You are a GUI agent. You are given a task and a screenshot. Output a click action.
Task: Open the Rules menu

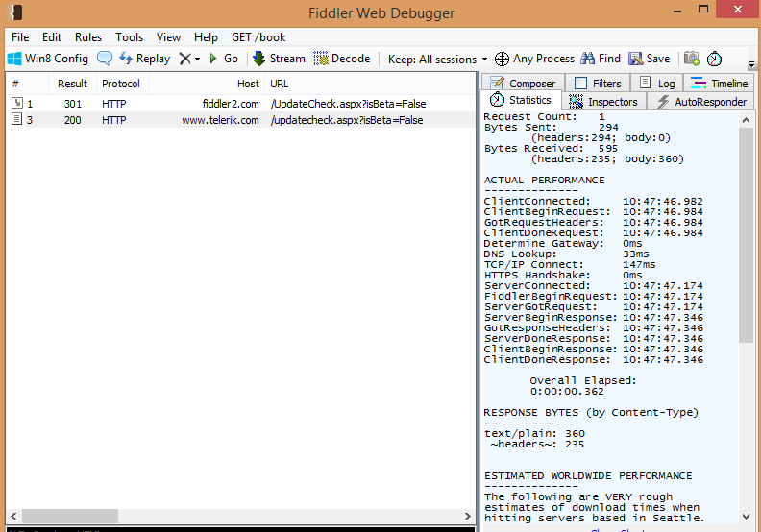(88, 37)
